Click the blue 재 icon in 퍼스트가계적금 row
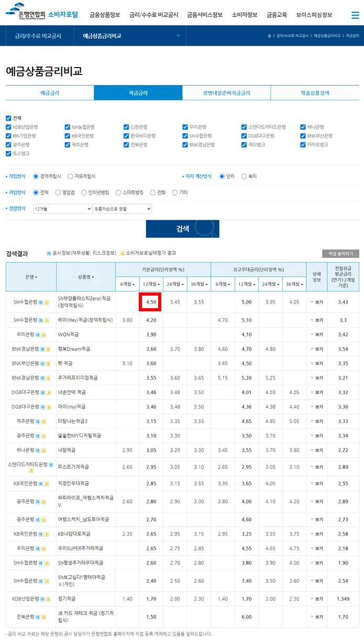The height and width of the screenshot is (641, 364). [x=51, y=464]
